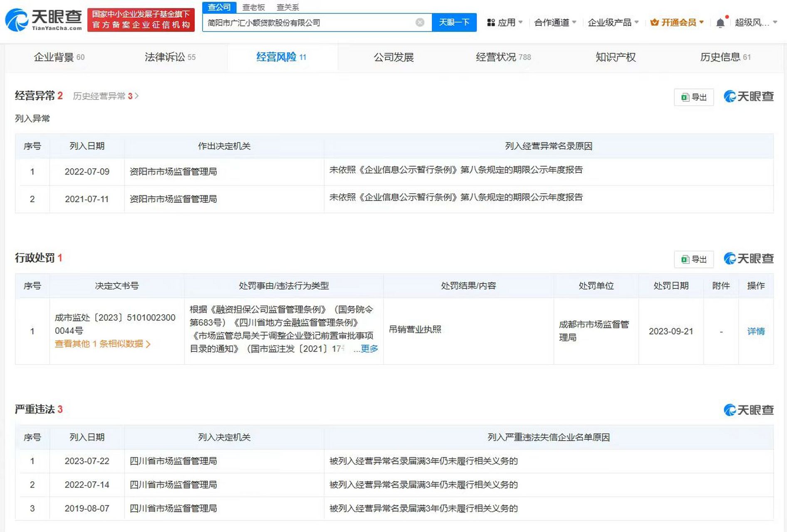This screenshot has width=787, height=532.
Task: Open 详情 for the administrative penalty
Action: (756, 331)
